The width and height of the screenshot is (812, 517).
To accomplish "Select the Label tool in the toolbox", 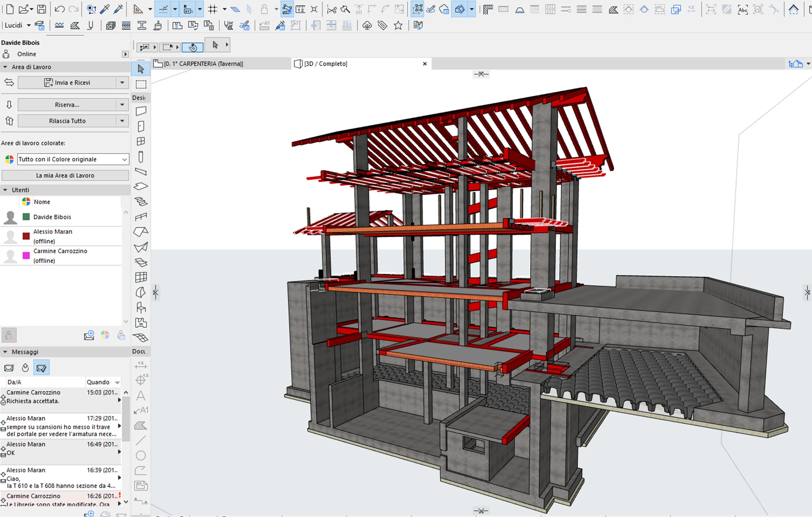I will coord(141,410).
